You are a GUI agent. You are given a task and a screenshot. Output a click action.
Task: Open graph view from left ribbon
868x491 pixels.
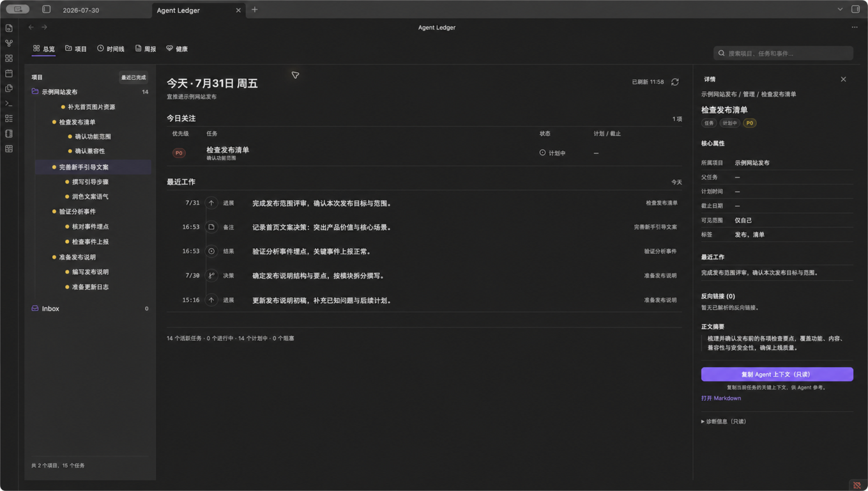pos(9,43)
